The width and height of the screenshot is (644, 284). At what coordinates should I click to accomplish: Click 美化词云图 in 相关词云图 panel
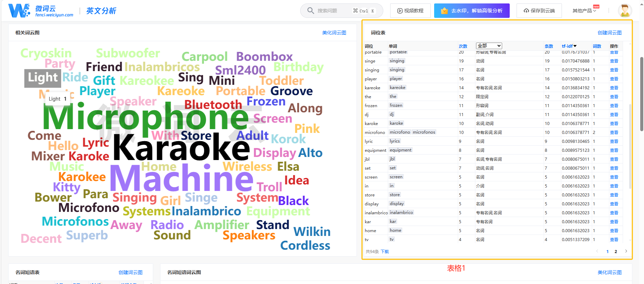coord(334,33)
